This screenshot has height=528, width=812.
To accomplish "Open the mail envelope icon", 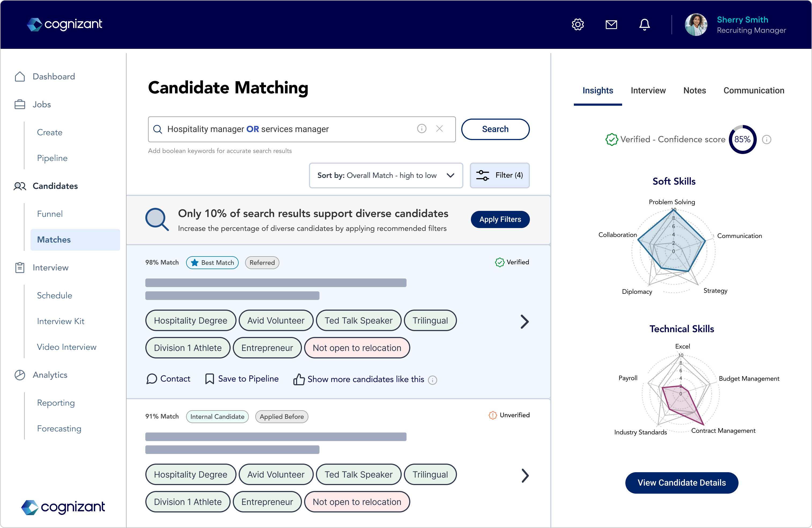I will point(611,25).
